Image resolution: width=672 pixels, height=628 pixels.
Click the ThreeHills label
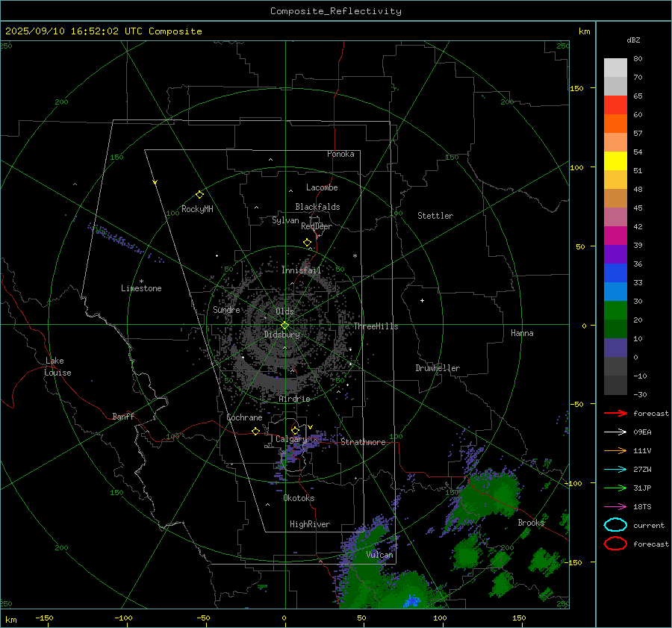pos(376,326)
